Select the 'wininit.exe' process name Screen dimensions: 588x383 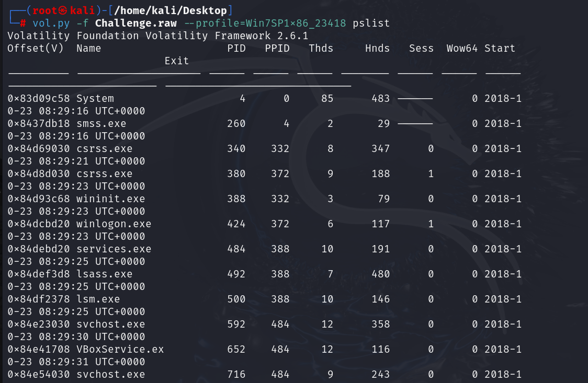(110, 199)
